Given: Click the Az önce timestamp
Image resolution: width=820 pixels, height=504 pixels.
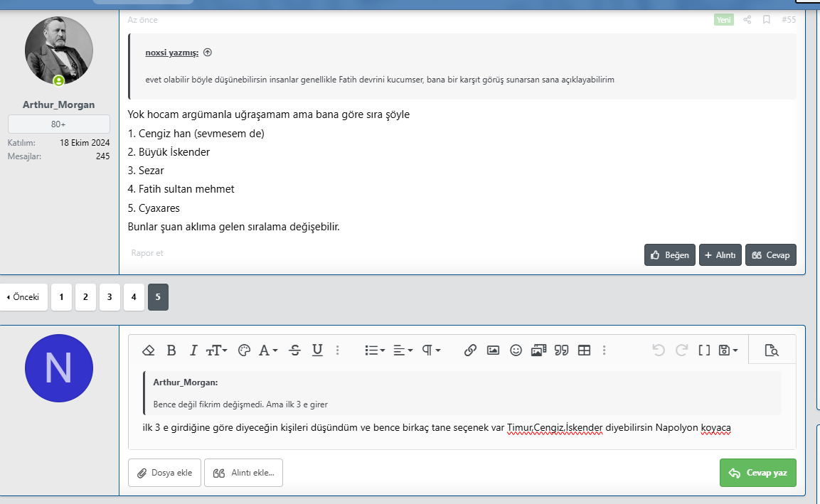Looking at the screenshot, I should point(142,20).
